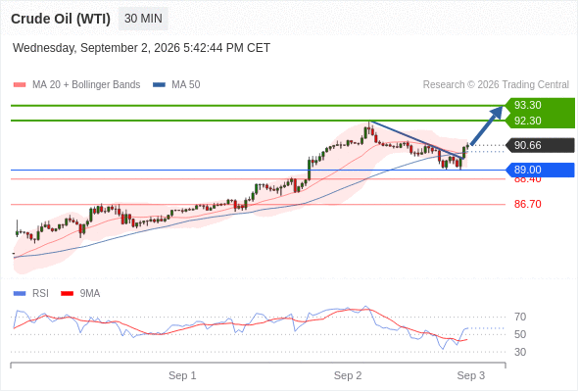Click the blue upward forecast arrow

tap(487, 125)
